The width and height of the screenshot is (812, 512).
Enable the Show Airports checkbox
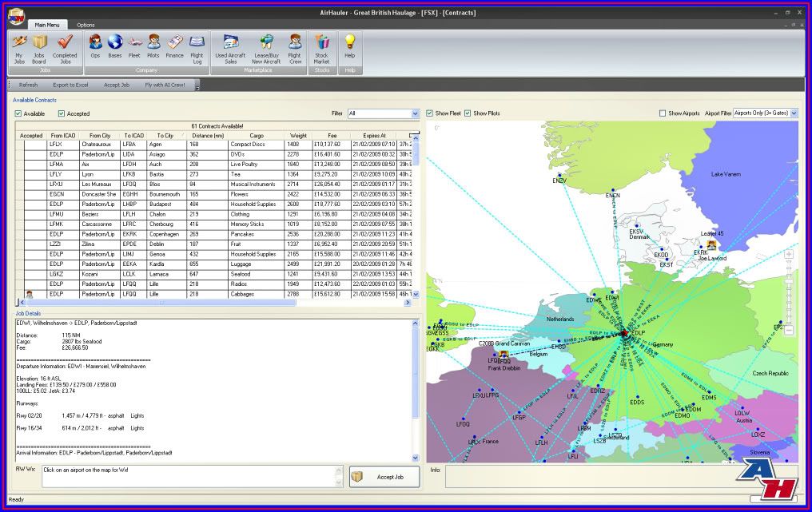[663, 113]
